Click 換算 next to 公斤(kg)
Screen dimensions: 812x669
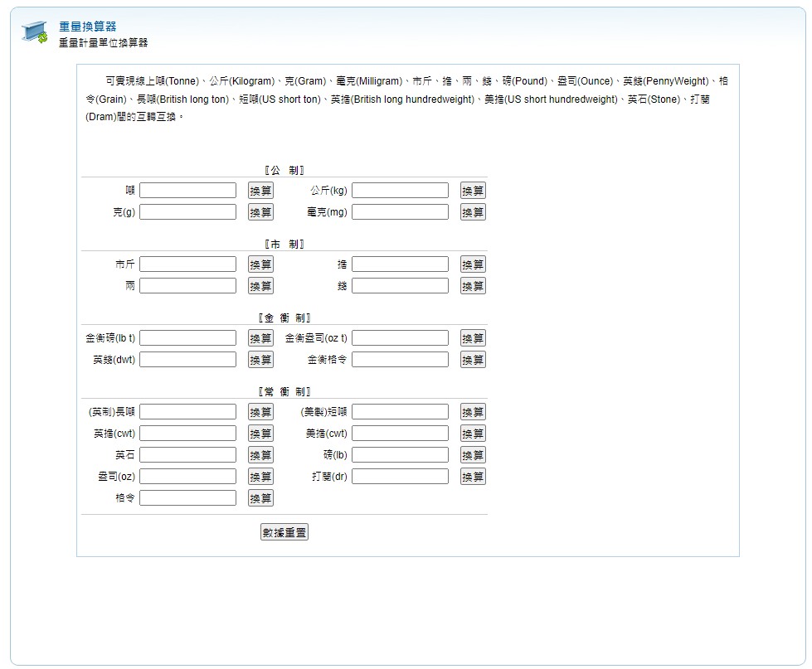[x=473, y=191]
